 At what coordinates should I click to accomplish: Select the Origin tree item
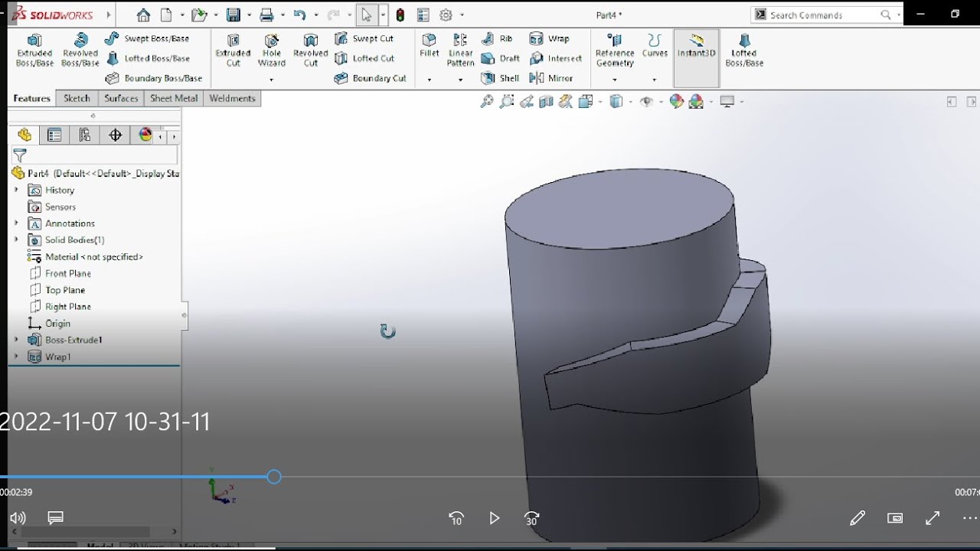pos(49,324)
